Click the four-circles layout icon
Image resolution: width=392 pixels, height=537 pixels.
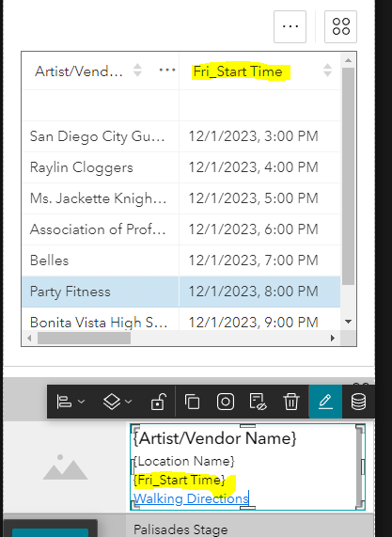[x=340, y=26]
